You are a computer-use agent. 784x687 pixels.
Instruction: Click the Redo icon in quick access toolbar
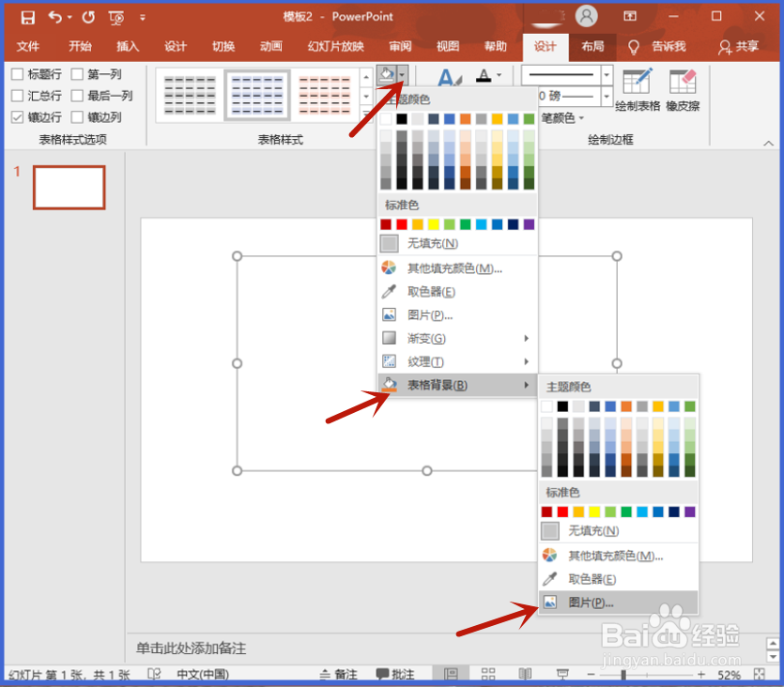pos(88,18)
